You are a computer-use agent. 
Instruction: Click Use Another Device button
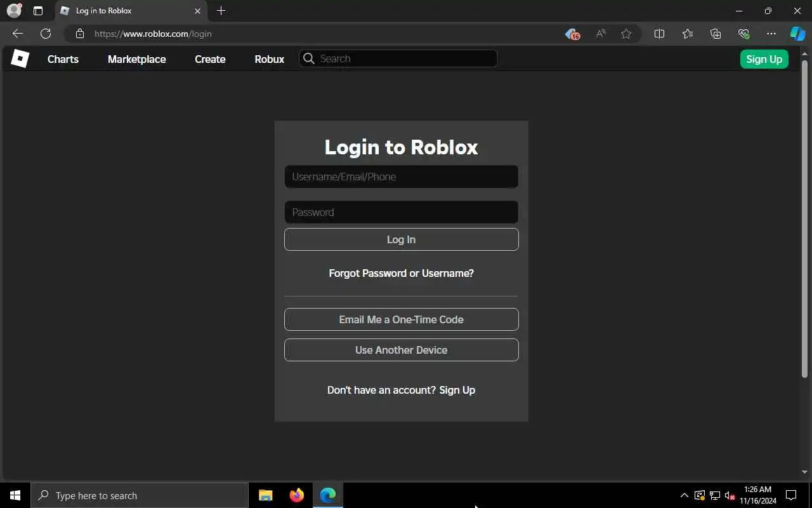tap(401, 350)
